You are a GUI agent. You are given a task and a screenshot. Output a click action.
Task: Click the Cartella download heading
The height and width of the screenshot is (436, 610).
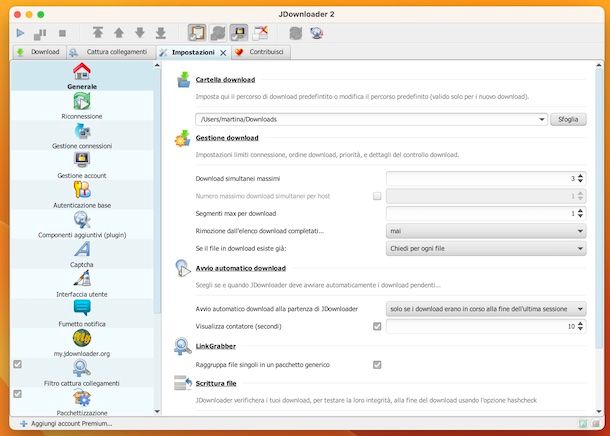(225, 80)
